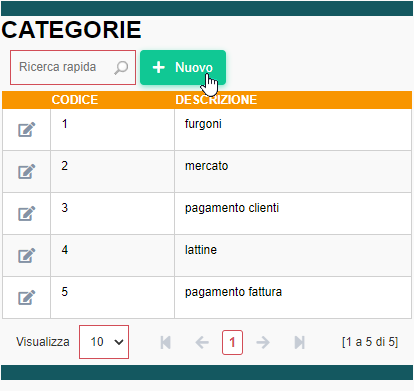
Task: Go to next page arrow
Action: point(263,342)
